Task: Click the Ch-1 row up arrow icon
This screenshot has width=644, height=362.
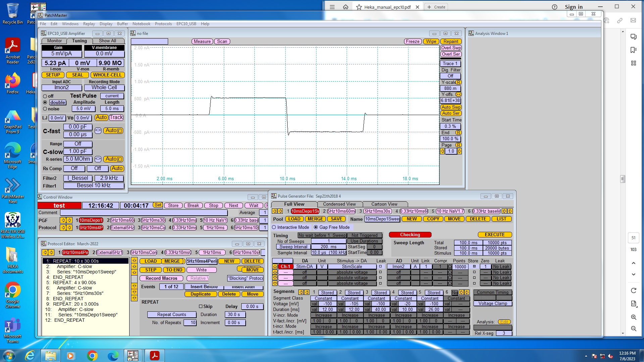Action: pyautogui.click(x=275, y=267)
